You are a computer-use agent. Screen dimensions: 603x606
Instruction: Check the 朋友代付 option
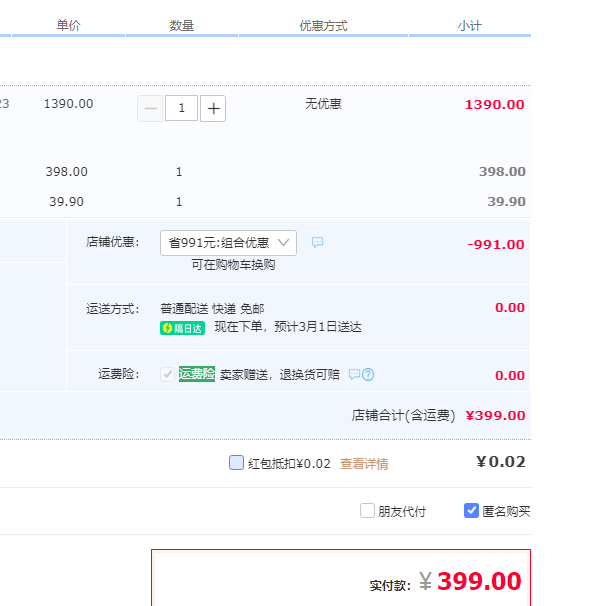[367, 511]
